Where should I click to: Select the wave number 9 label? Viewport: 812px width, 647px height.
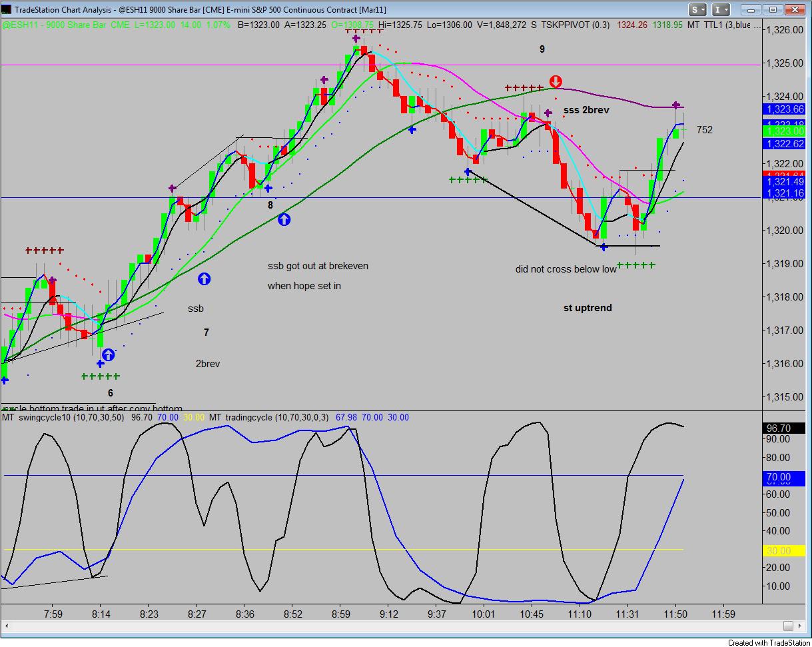(542, 49)
